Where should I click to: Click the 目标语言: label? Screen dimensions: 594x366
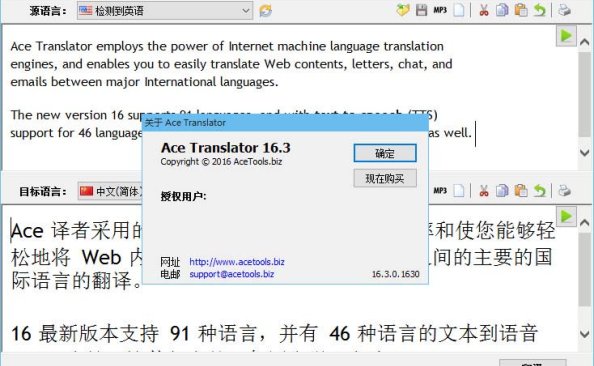pyautogui.click(x=43, y=192)
